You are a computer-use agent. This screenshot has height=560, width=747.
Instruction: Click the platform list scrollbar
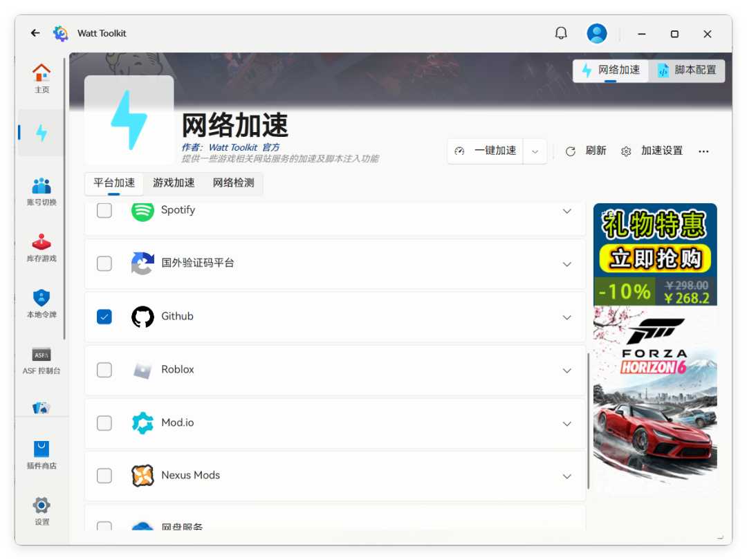click(x=589, y=421)
